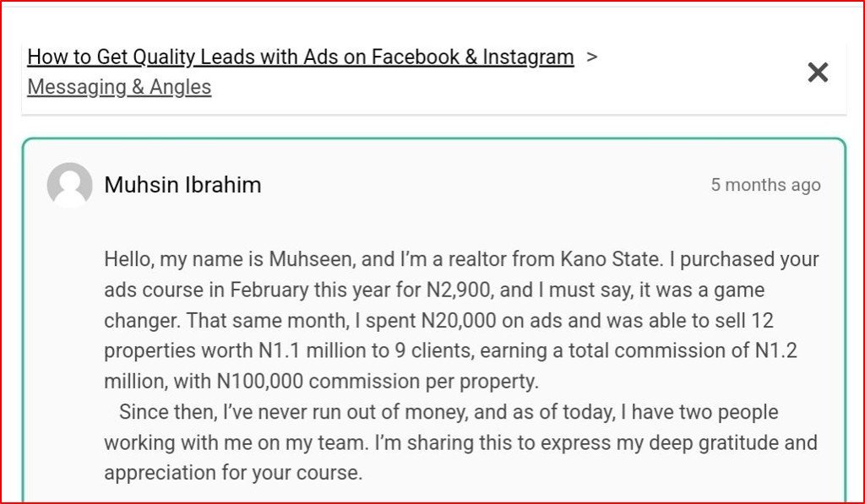Click the 'appreciation for your course' closing line
This screenshot has width=865, height=504.
coord(233,473)
